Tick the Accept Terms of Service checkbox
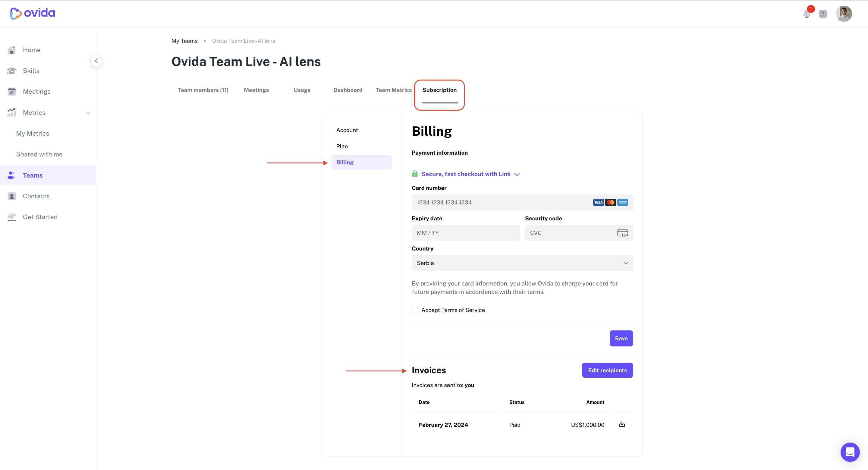The height and width of the screenshot is (470, 868). [x=415, y=310]
